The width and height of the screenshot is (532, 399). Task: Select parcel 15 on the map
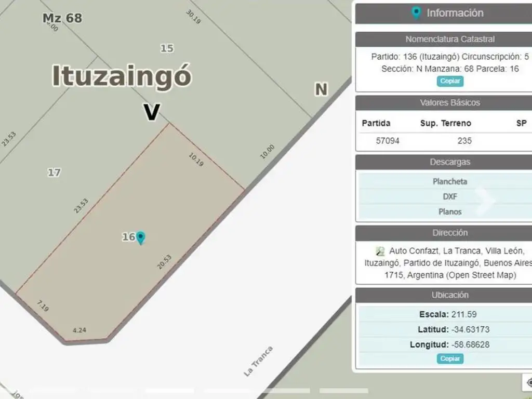166,48
